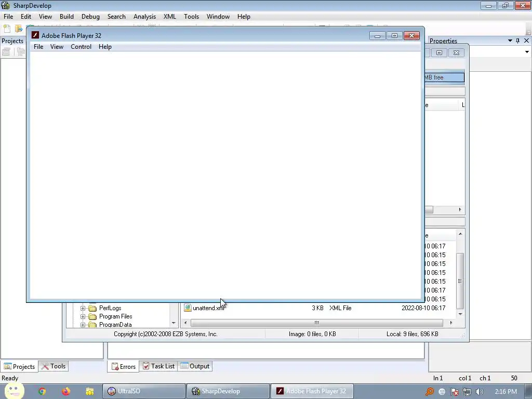This screenshot has width=532, height=399.
Task: Open the Properties panel options dropdown arrow
Action: click(x=510, y=41)
